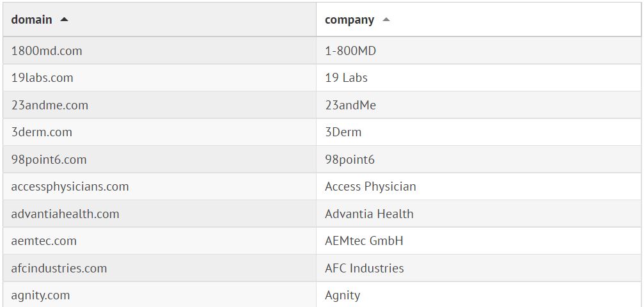Select the Advantia Health company entry
Image resolution: width=644 pixels, height=307 pixels.
point(369,214)
